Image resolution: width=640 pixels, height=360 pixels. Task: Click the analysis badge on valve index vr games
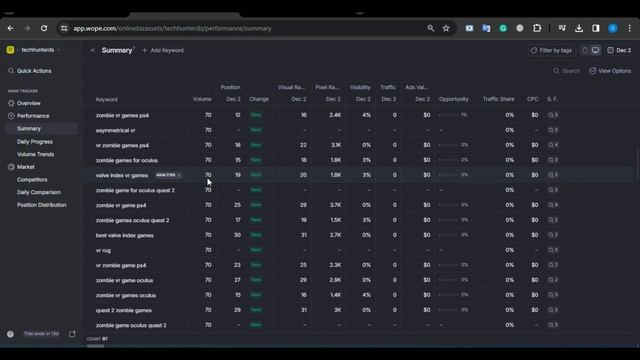tap(168, 175)
